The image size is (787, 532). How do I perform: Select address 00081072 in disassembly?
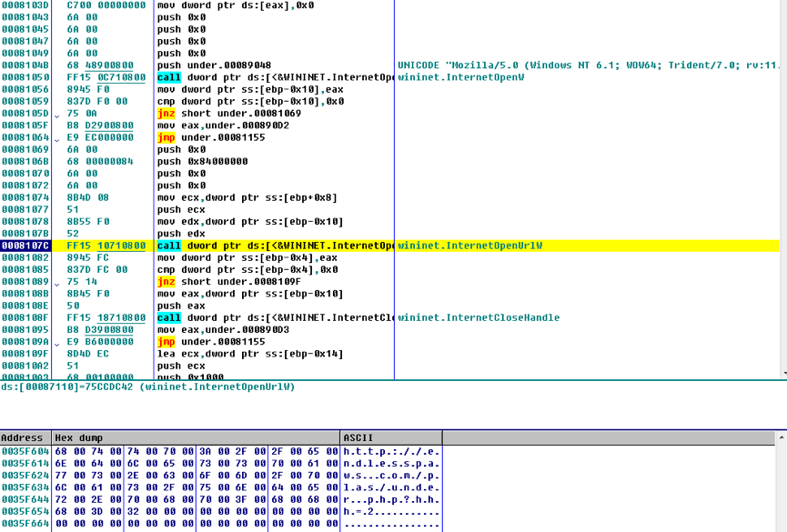[x=25, y=186]
